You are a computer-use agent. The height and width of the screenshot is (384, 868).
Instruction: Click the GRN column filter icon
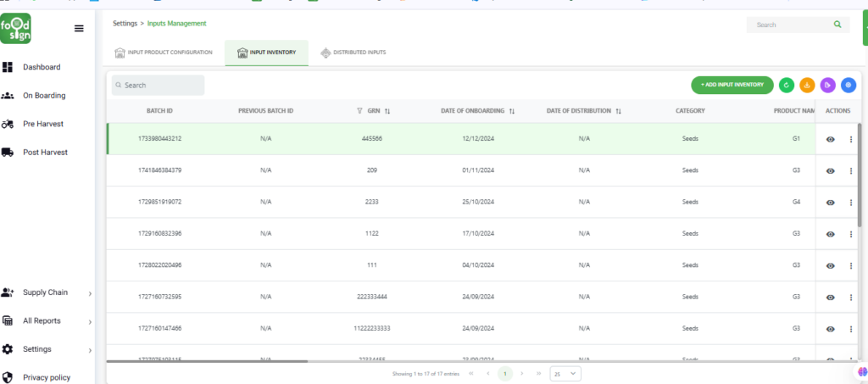click(359, 111)
